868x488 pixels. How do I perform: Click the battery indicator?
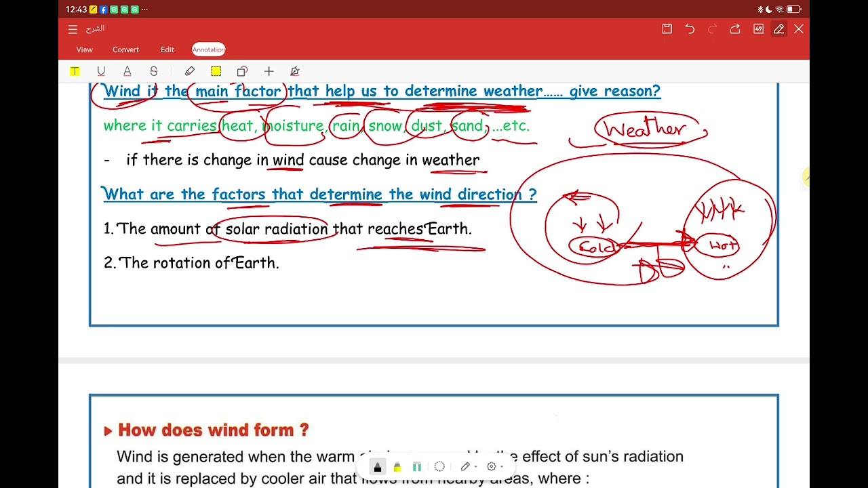(x=794, y=9)
